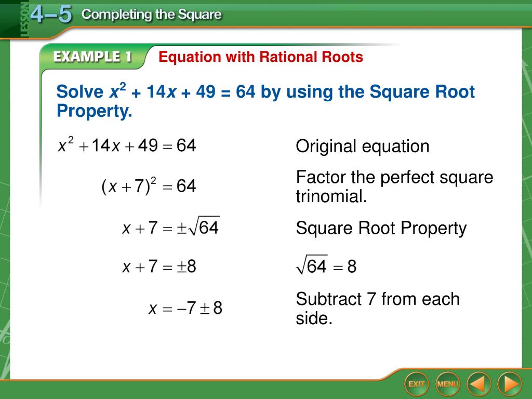Screen dimensions: 532x399
Task: Go to previous slide with left arrow
Action: (478, 384)
